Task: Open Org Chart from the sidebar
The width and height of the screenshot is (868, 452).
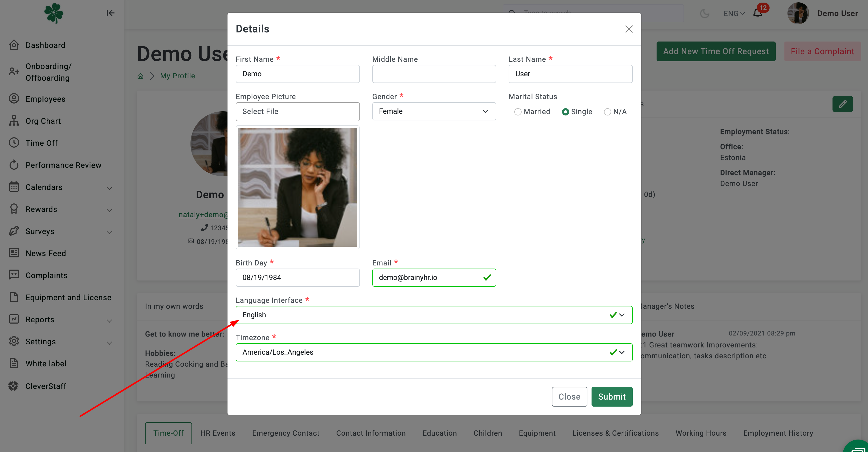Action: coord(43,121)
